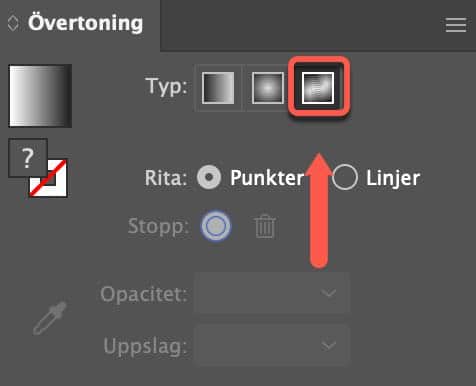Screen dimensions: 476x386
Task: Click the Linjer label text
Action: [393, 178]
